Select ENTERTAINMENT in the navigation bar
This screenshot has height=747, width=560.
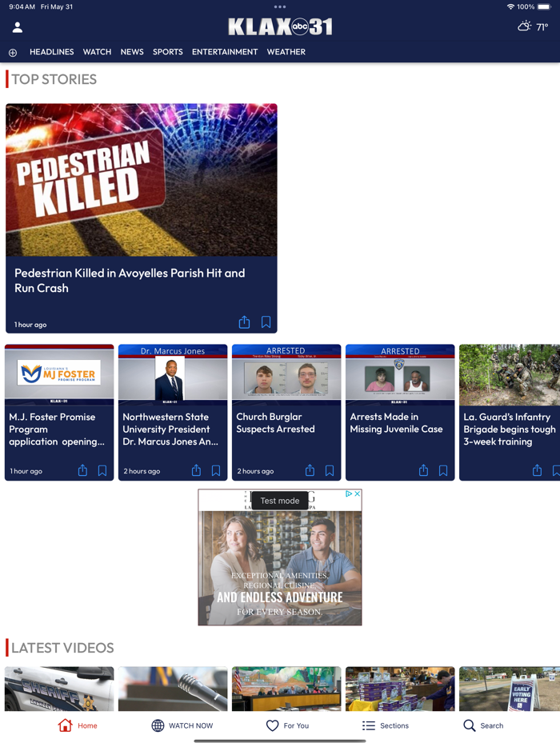(x=225, y=52)
